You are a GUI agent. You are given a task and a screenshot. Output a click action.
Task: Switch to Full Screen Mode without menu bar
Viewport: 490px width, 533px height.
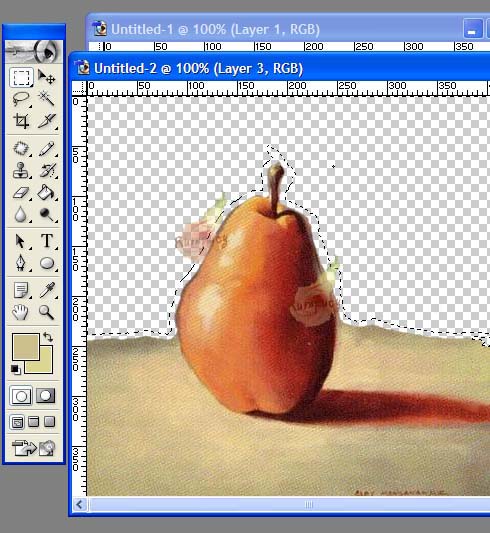click(x=50, y=422)
